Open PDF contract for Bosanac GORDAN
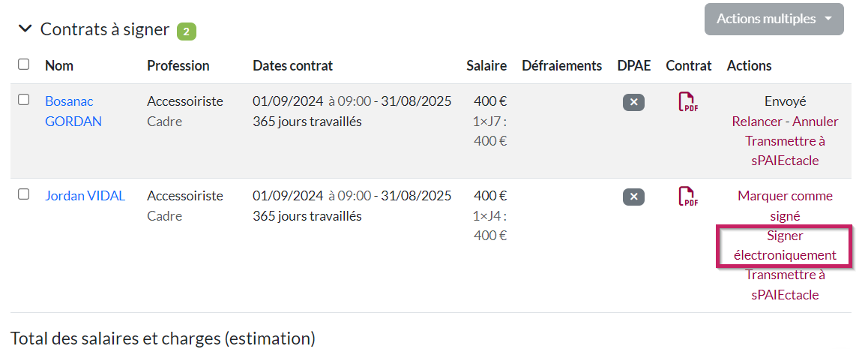The width and height of the screenshot is (868, 349). tap(687, 102)
